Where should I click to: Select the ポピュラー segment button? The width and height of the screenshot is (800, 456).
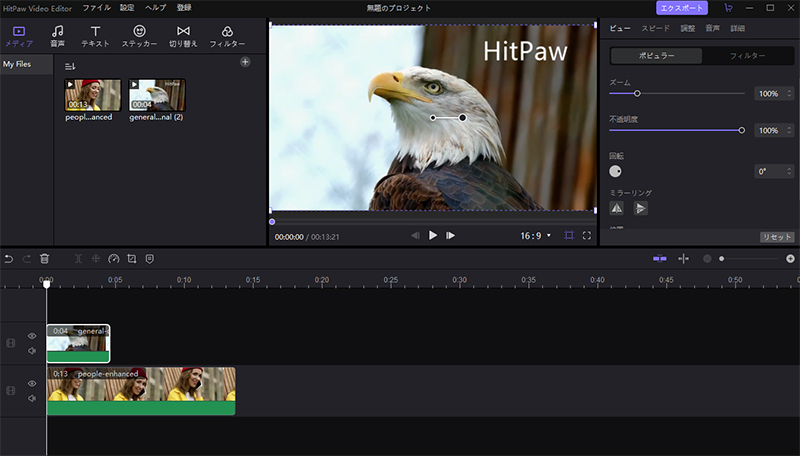656,56
